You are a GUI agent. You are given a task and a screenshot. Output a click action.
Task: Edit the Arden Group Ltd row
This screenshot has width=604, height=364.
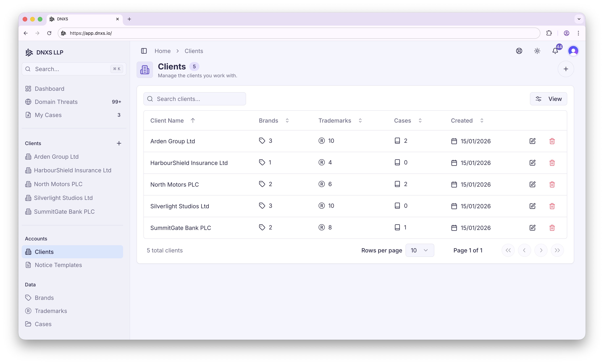pyautogui.click(x=532, y=141)
